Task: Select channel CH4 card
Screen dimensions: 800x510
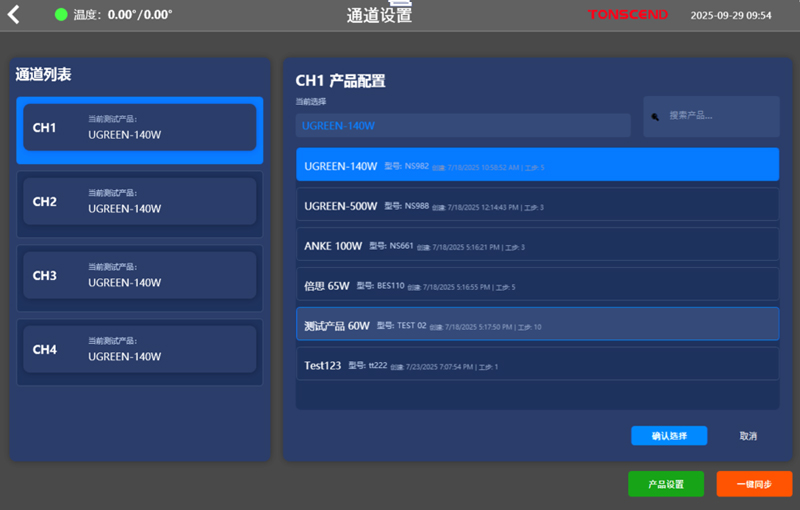Action: (x=139, y=350)
